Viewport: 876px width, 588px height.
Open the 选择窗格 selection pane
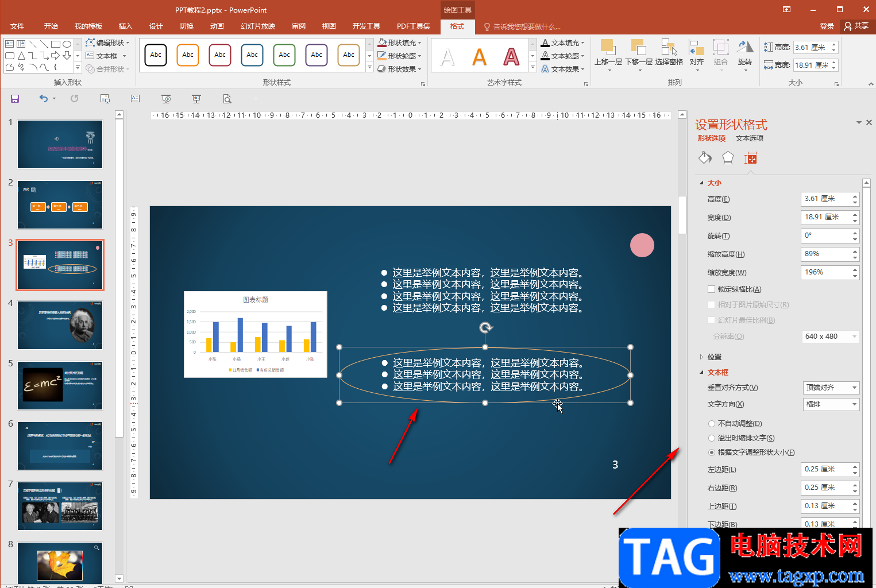[669, 53]
